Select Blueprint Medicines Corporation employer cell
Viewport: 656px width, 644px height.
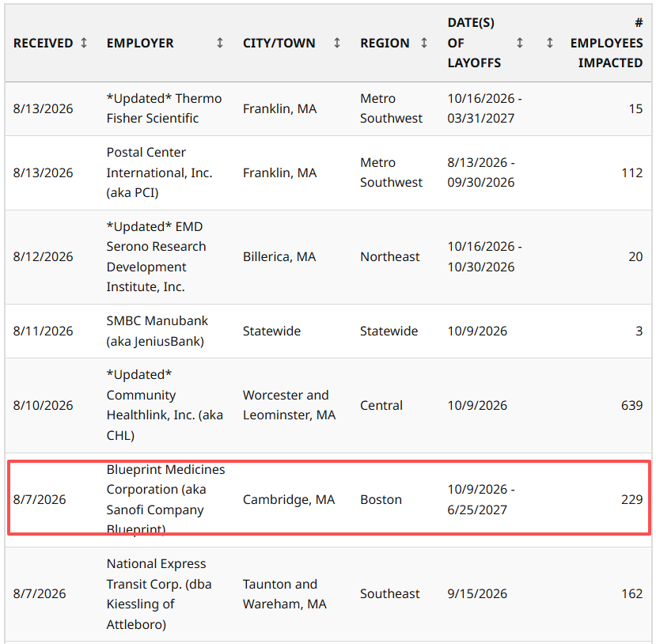tap(165, 499)
